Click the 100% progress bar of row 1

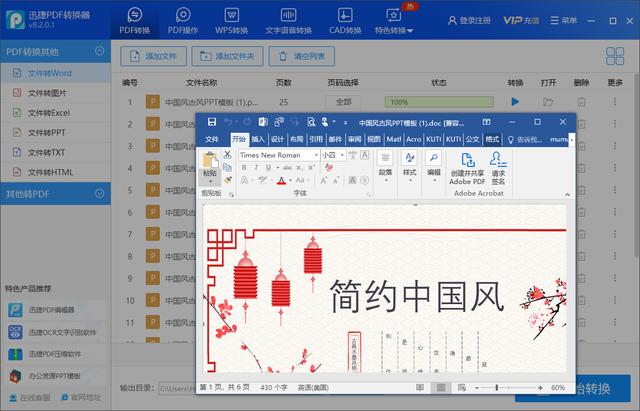pos(439,102)
